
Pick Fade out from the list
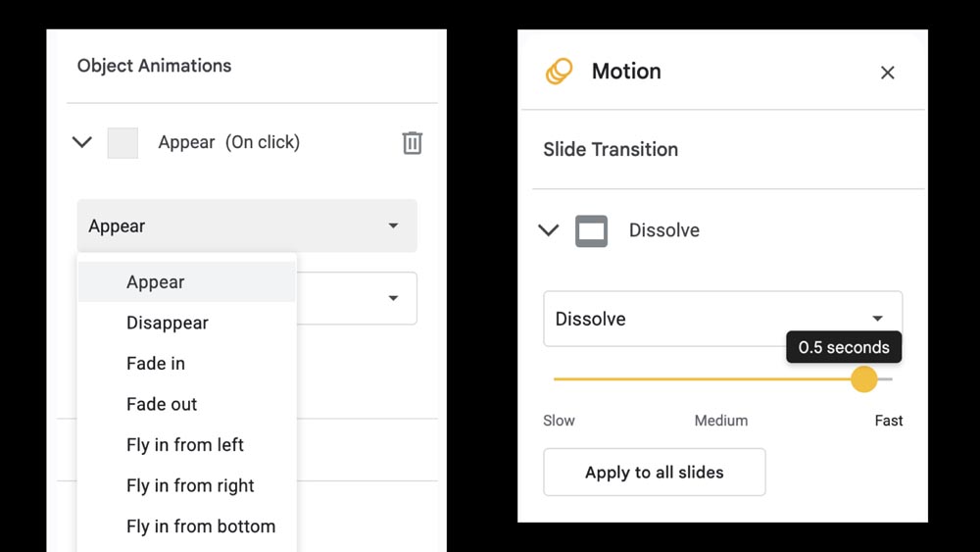[x=162, y=404]
